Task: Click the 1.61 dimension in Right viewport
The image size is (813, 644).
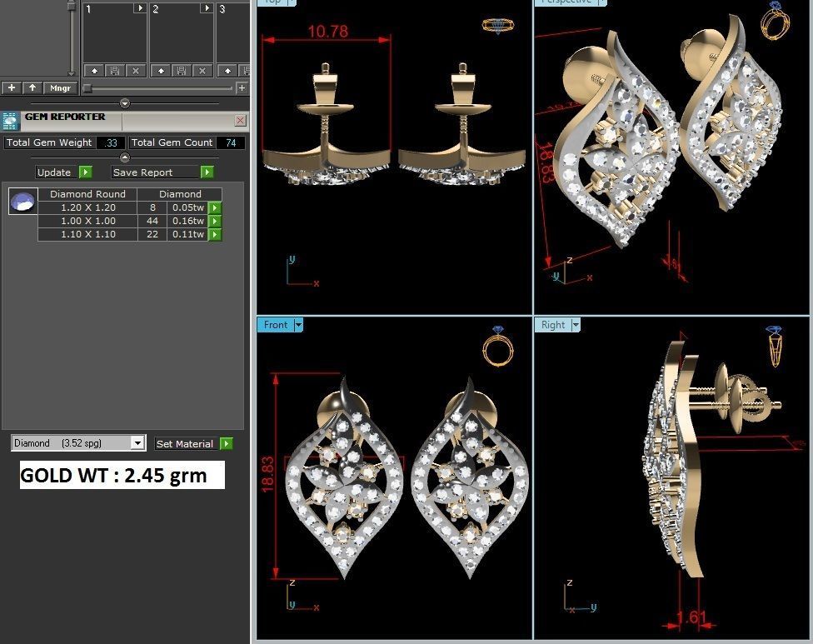Action: [691, 617]
